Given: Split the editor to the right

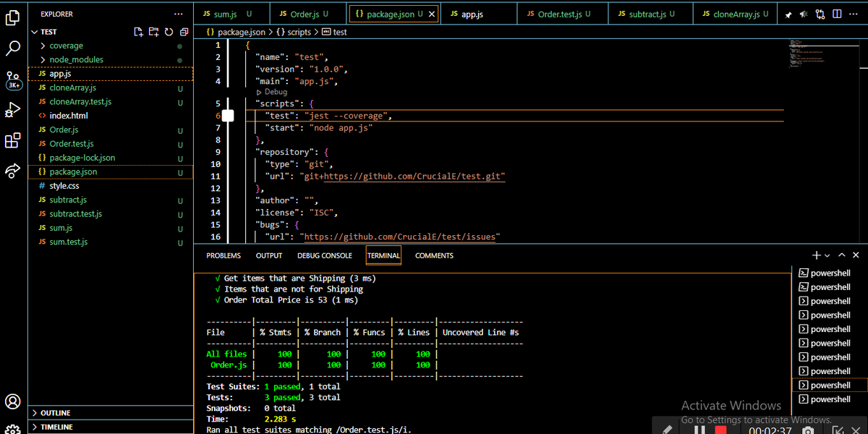Looking at the screenshot, I should point(837,14).
